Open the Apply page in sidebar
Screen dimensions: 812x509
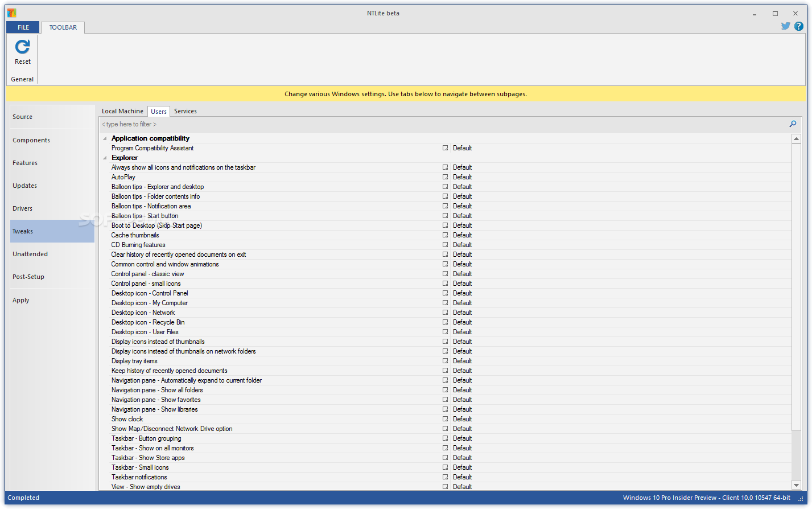(x=52, y=300)
